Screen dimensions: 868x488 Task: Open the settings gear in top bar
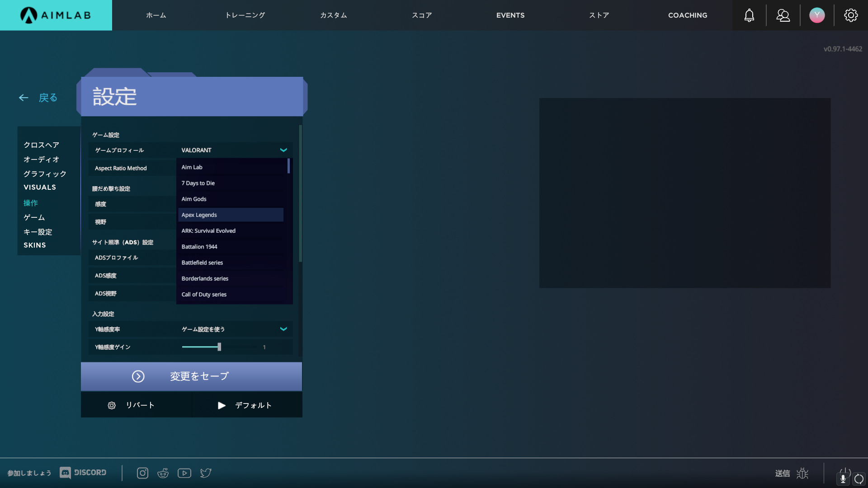tap(851, 15)
